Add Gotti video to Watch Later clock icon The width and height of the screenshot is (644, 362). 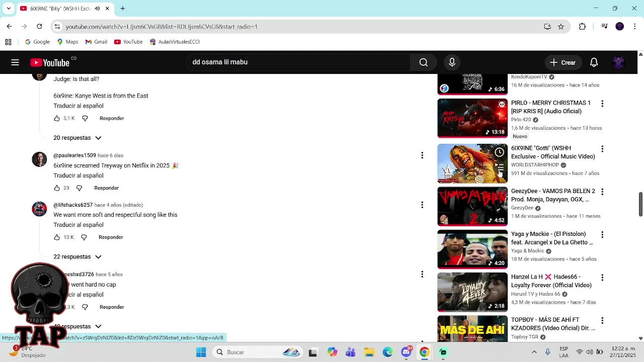(499, 152)
